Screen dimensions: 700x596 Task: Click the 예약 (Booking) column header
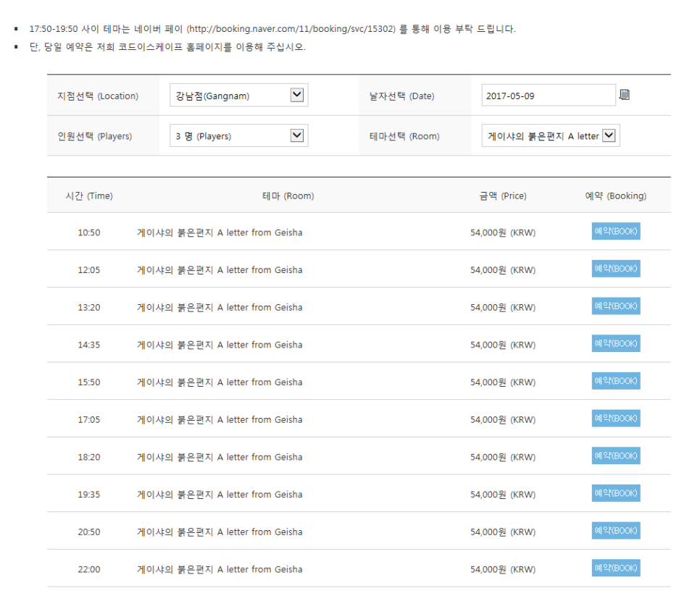616,196
